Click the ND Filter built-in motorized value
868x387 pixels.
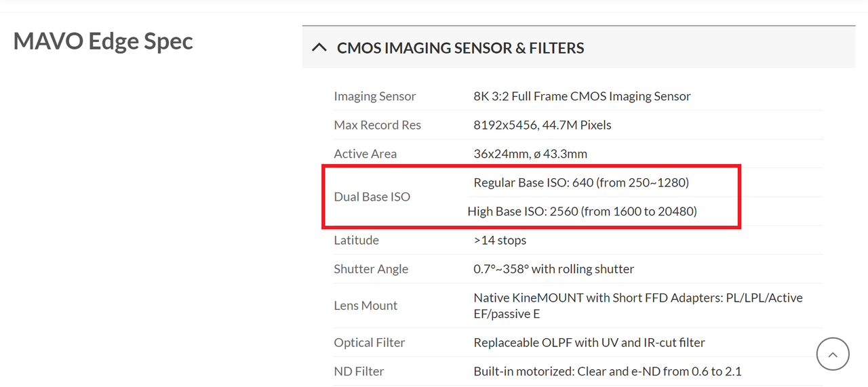(607, 371)
